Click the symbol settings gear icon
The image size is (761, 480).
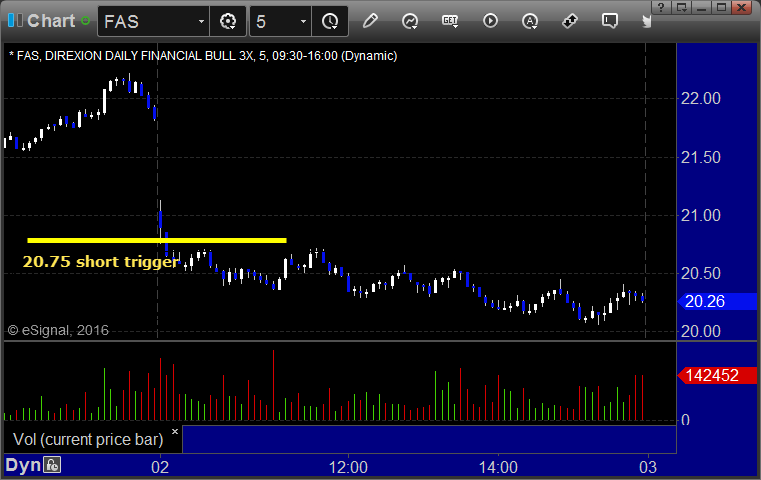228,21
